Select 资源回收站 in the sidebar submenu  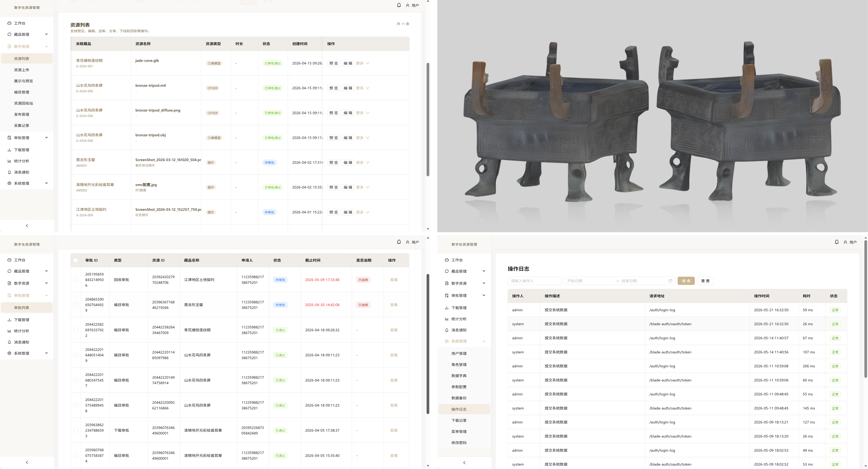[24, 103]
